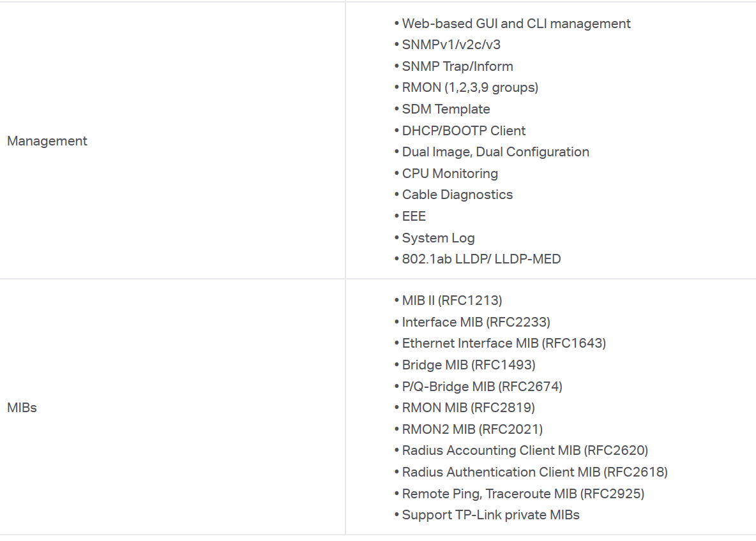The width and height of the screenshot is (756, 541).
Task: Select the MIB II (RFC1213) entry
Action: (452, 300)
